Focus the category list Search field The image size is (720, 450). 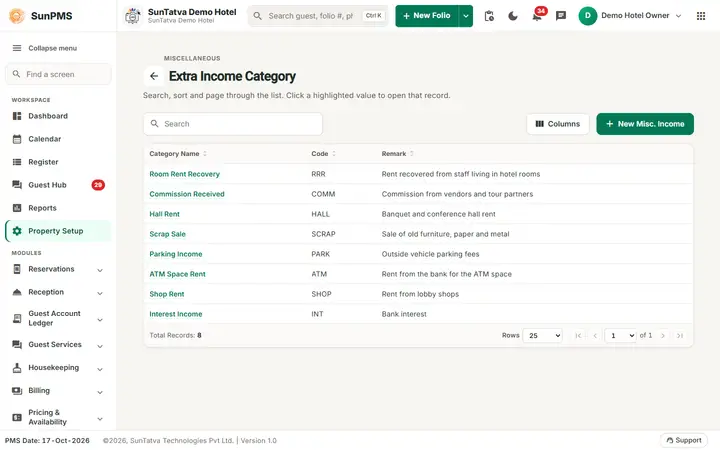233,124
